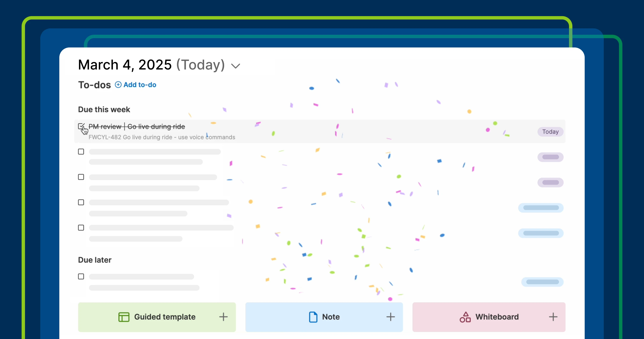This screenshot has width=644, height=339.
Task: Click the plus-circle icon beside Add to-do
Action: pyautogui.click(x=118, y=85)
